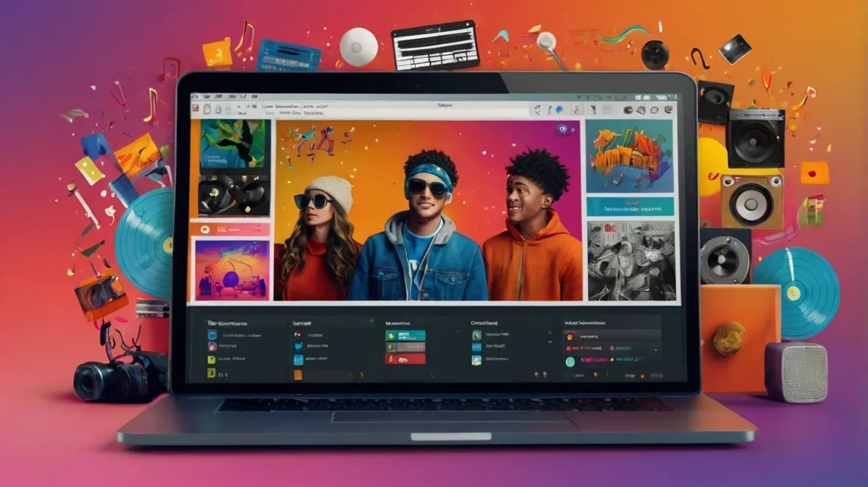Toggle the purple eye icon on the main photo
The width and height of the screenshot is (868, 487).
[x=563, y=130]
